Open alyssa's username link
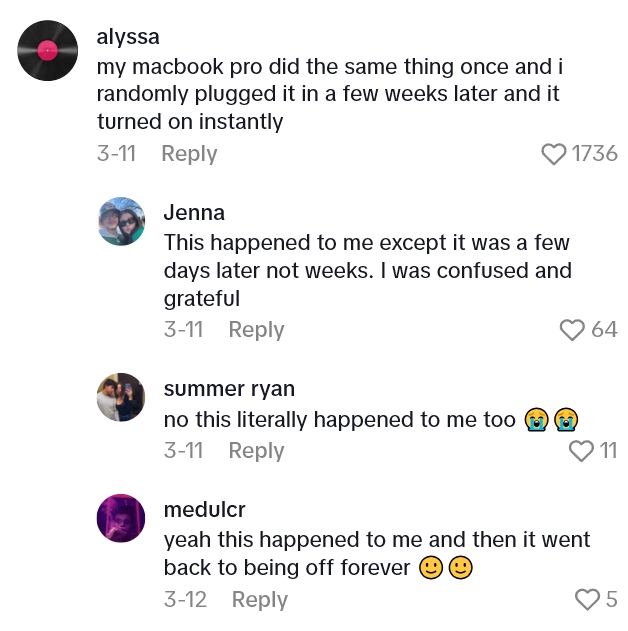Screen dimensions: 628x631 tap(128, 37)
